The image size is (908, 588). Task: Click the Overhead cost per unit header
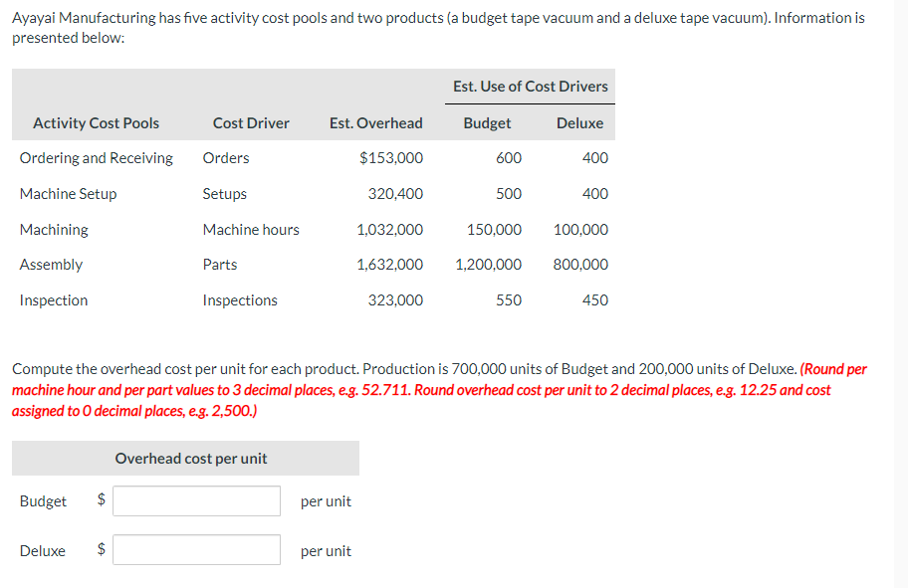189,458
